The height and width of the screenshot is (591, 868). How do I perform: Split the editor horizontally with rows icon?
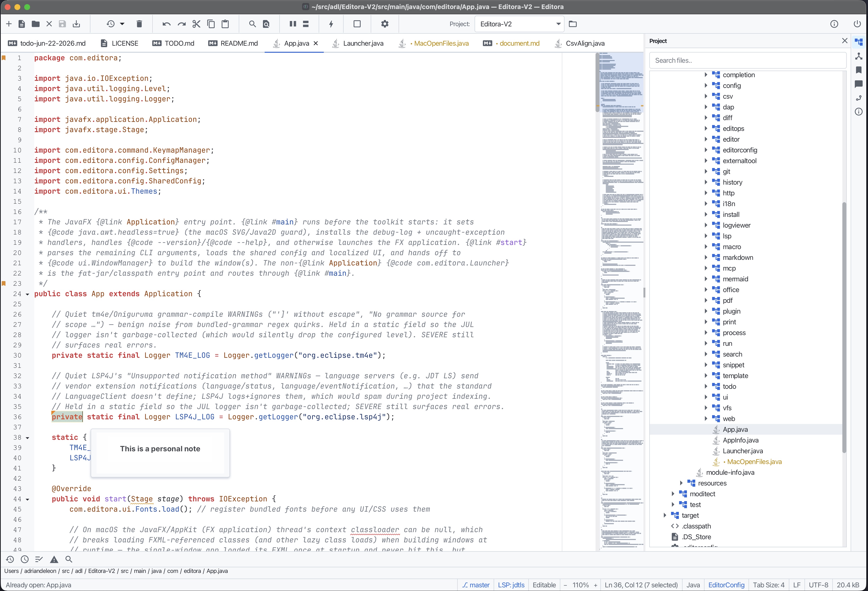[305, 24]
